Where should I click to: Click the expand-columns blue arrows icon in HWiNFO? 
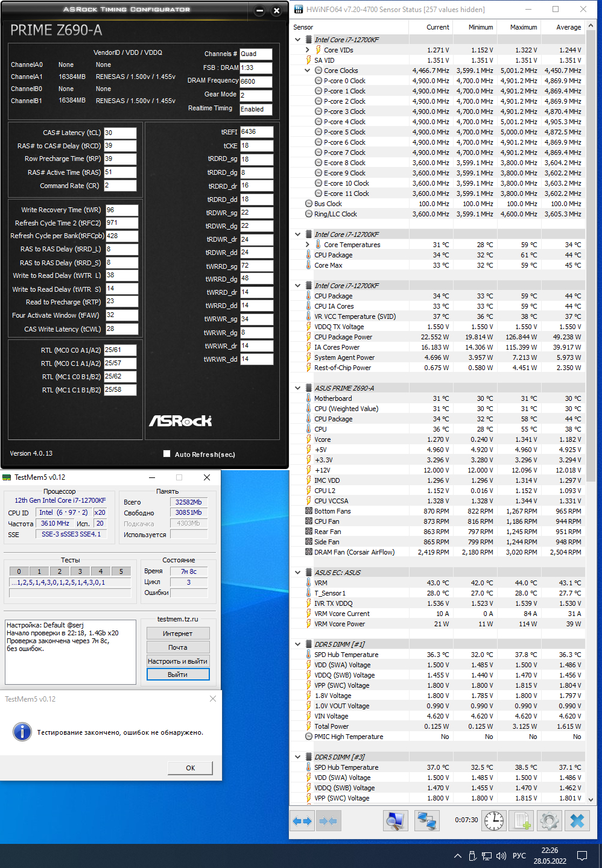(x=302, y=820)
